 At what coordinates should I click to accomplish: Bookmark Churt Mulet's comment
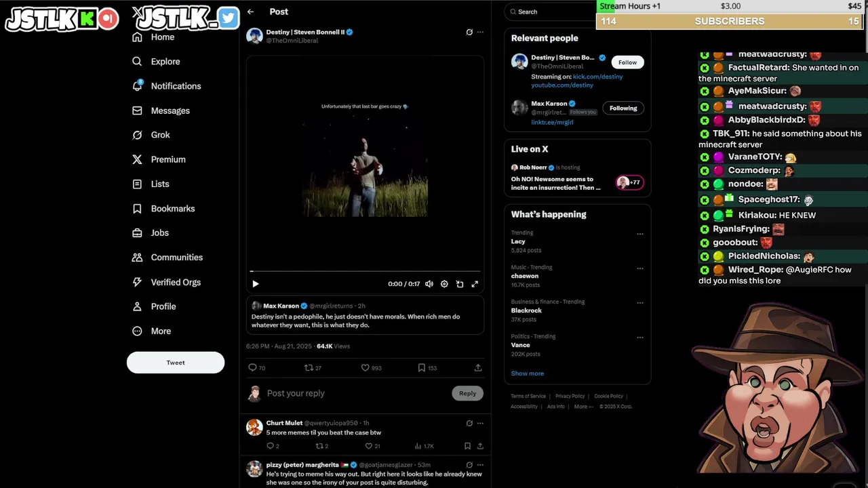tap(467, 446)
